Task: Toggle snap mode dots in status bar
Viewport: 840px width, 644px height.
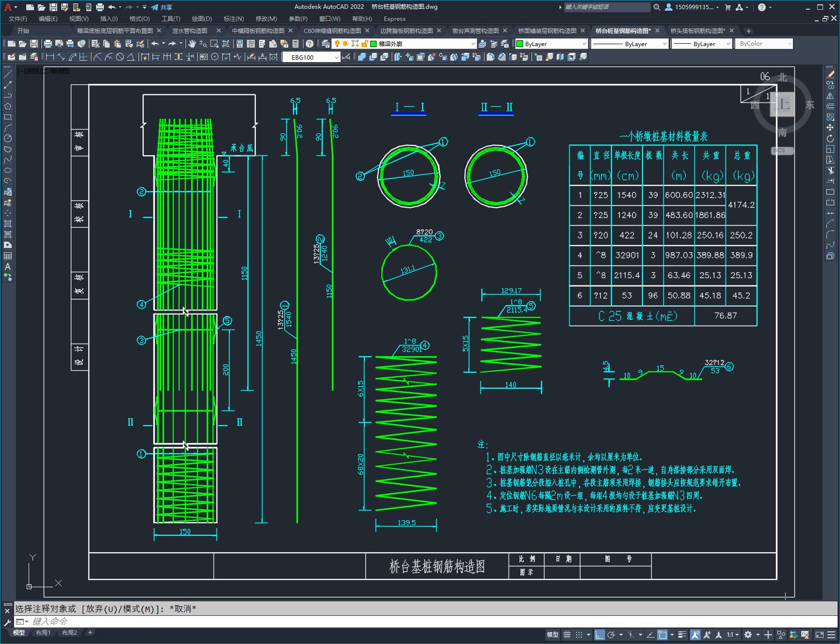Action: pos(579,634)
